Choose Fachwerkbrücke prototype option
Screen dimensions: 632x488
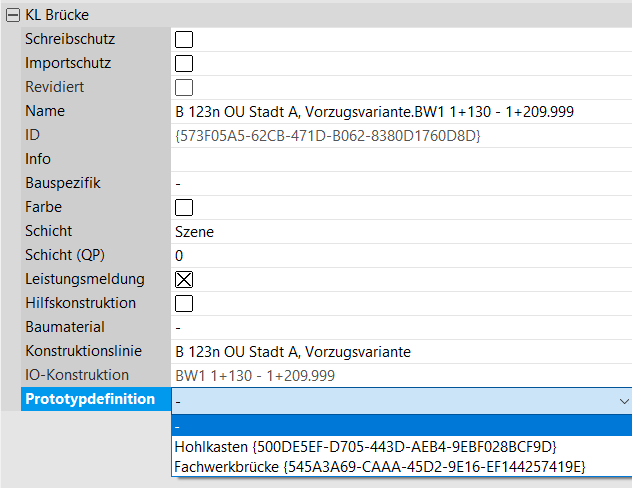[379, 467]
